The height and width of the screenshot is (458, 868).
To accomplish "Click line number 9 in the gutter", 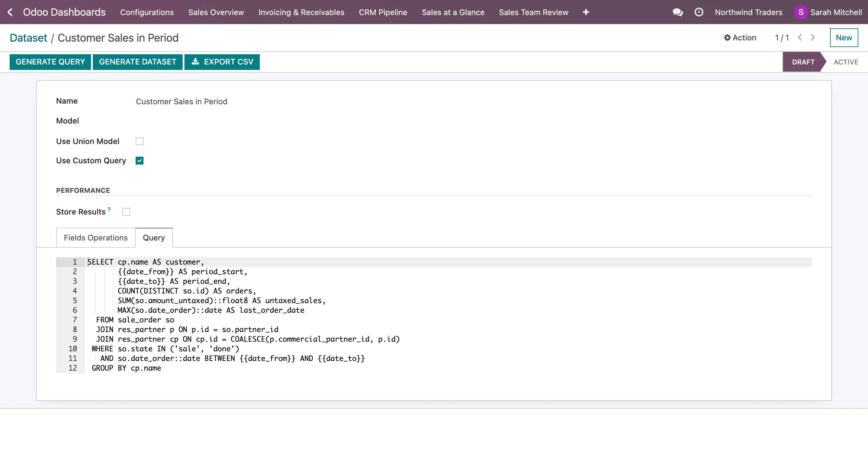I will (75, 339).
